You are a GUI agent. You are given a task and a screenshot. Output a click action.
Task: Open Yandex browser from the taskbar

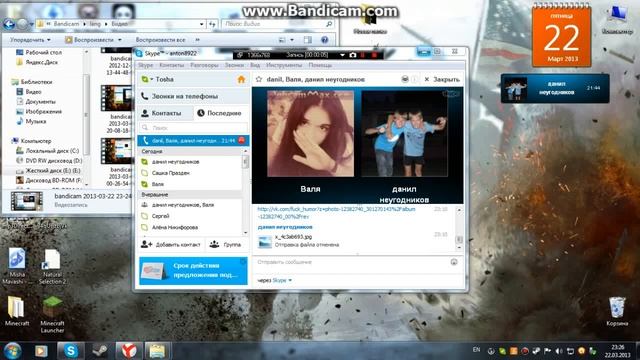pos(129,351)
